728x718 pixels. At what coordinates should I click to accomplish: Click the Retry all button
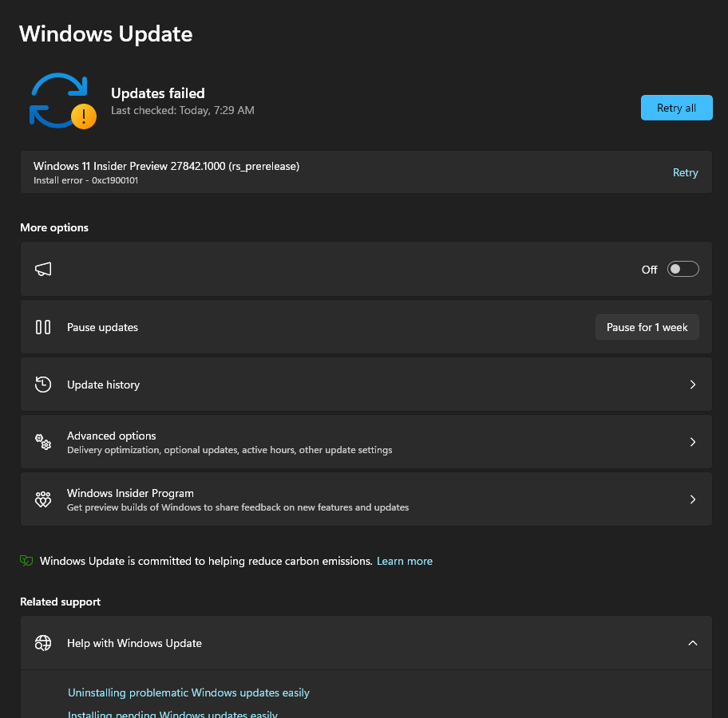pyautogui.click(x=676, y=108)
